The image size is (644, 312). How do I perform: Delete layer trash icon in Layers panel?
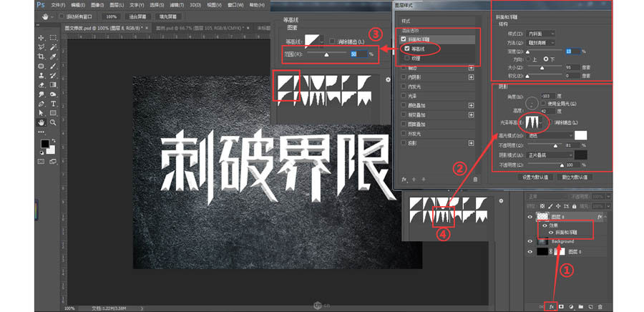coord(600,307)
